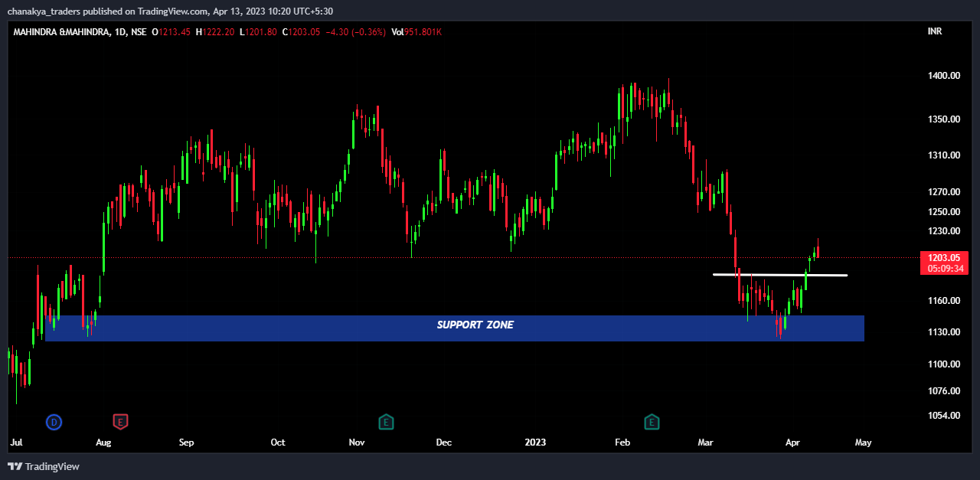Click the High value H1222.20
Screen dimensions: 980x480
(x=215, y=32)
